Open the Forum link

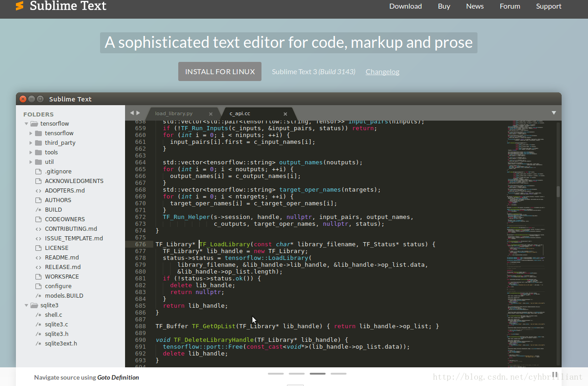(x=510, y=6)
